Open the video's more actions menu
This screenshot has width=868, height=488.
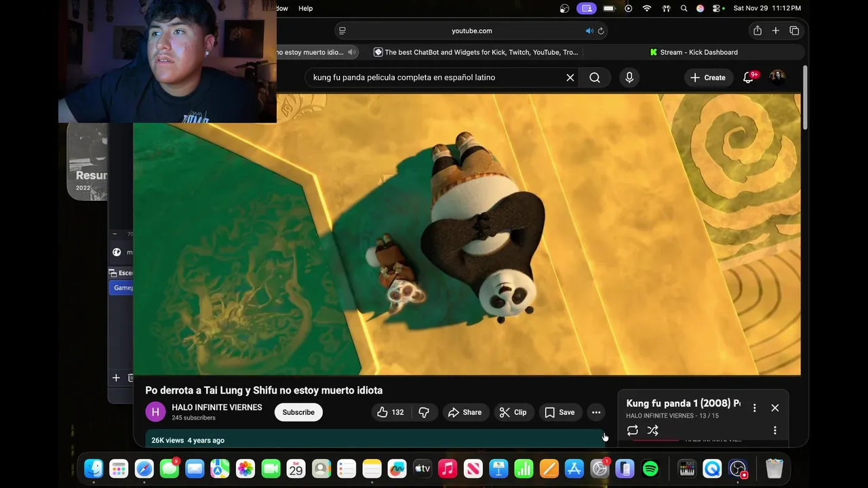pyautogui.click(x=596, y=412)
